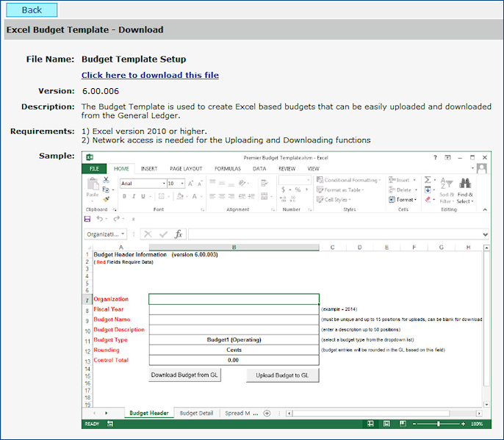Click the Insert Function fx icon

click(179, 234)
